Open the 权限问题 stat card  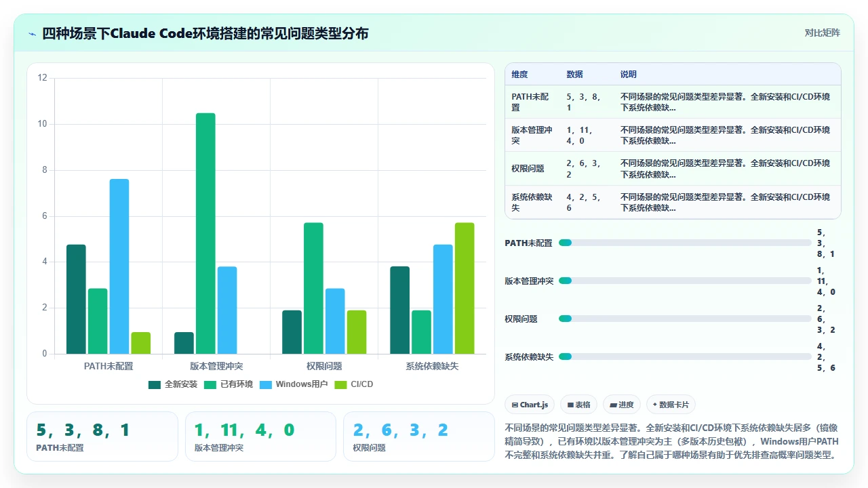pyautogui.click(x=419, y=436)
